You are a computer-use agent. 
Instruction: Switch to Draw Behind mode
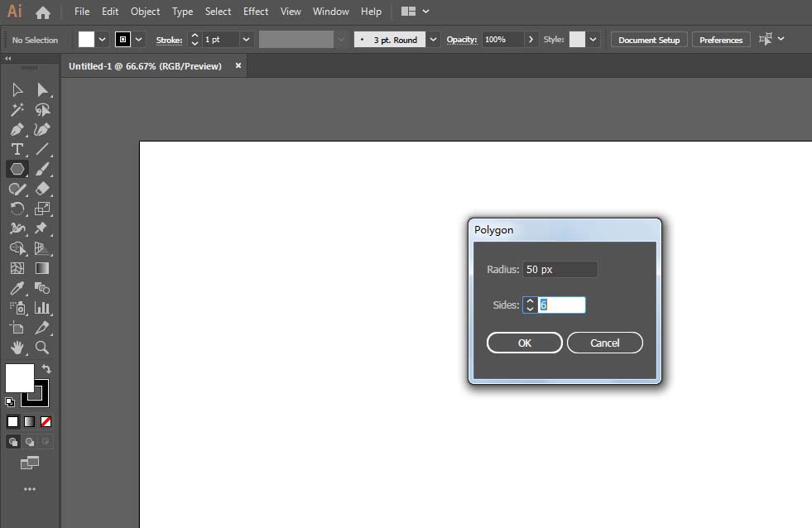(30, 442)
